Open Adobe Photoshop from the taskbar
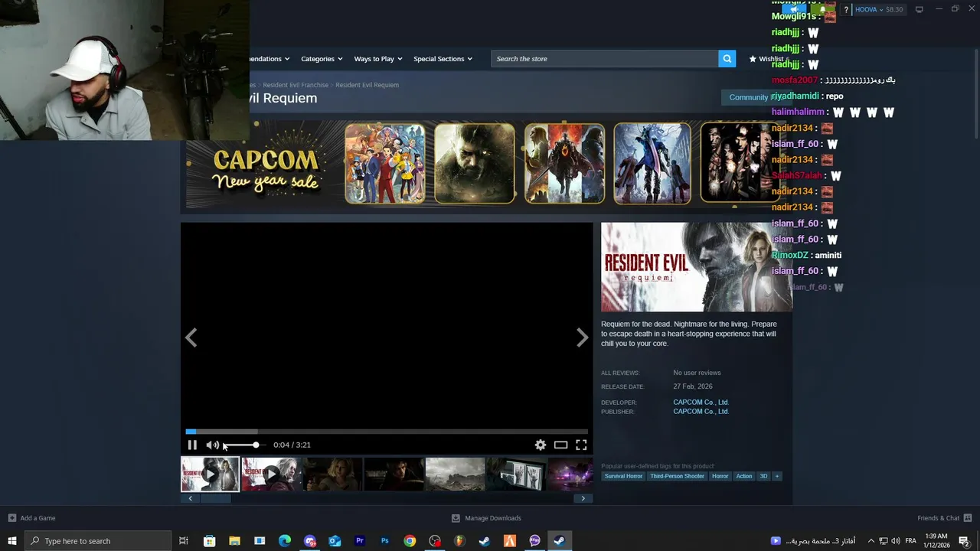 click(385, 541)
